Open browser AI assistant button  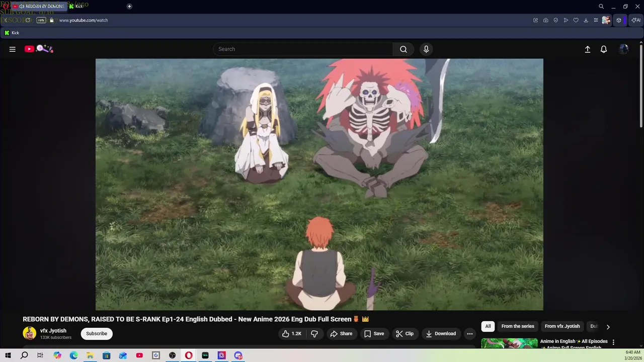point(636,20)
